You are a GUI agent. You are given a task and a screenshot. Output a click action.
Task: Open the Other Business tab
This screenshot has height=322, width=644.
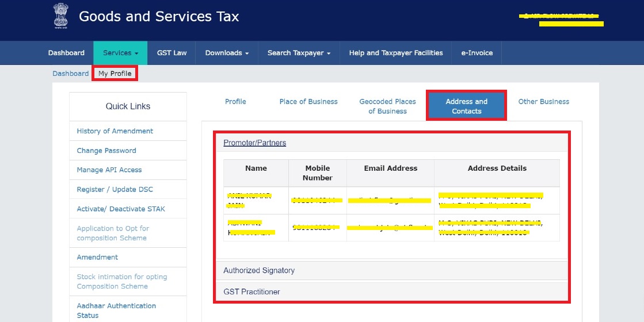click(543, 102)
